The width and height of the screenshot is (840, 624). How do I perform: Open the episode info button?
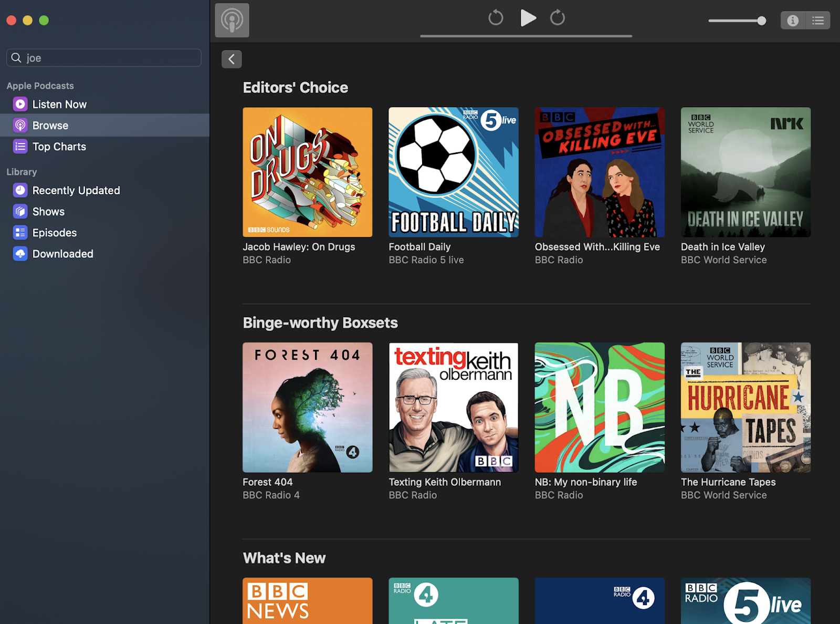click(x=793, y=20)
